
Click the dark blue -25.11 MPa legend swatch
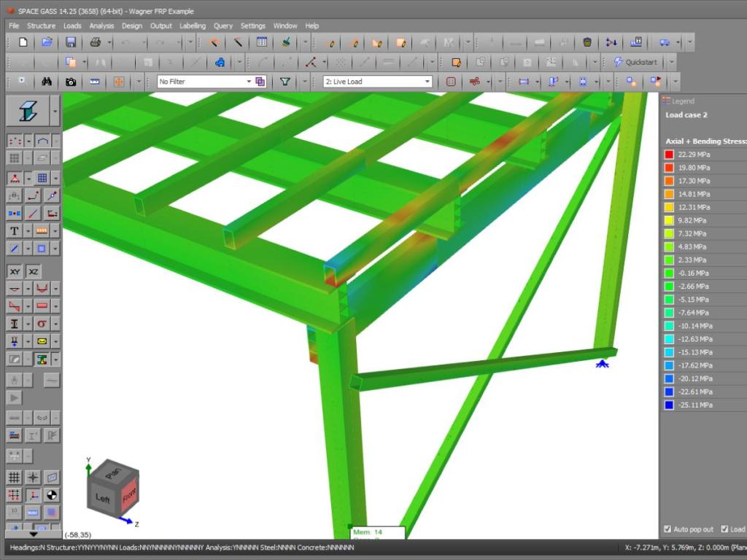tap(669, 405)
